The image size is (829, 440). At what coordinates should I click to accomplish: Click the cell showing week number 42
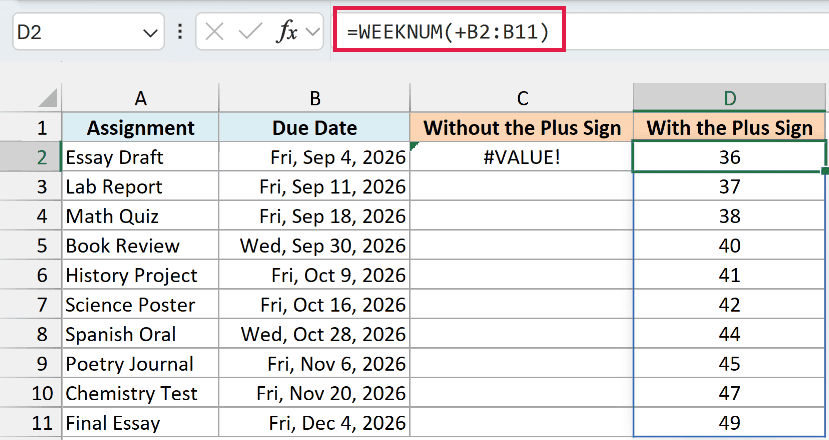coord(729,305)
